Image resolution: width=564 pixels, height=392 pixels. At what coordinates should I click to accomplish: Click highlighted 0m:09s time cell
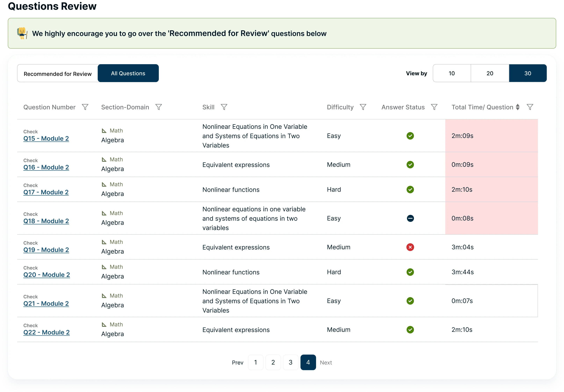pos(462,164)
